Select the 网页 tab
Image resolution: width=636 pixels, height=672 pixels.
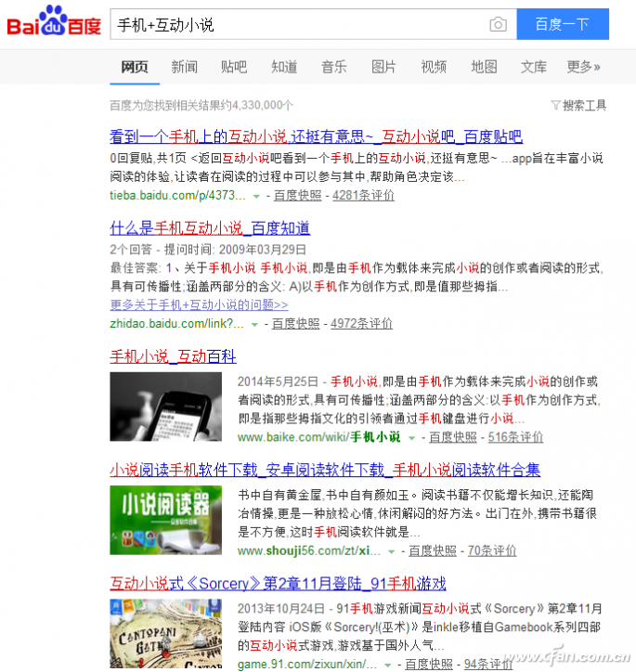(x=135, y=67)
